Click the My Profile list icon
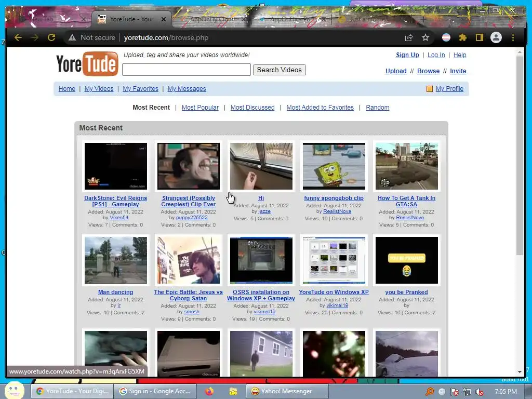 coord(430,89)
